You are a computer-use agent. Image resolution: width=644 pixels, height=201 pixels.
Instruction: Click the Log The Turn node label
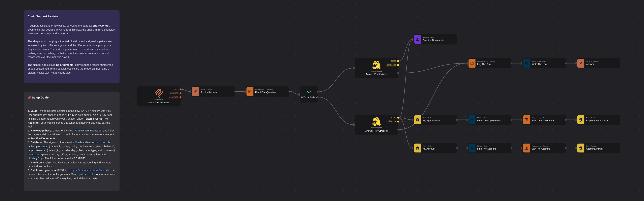[484, 64]
